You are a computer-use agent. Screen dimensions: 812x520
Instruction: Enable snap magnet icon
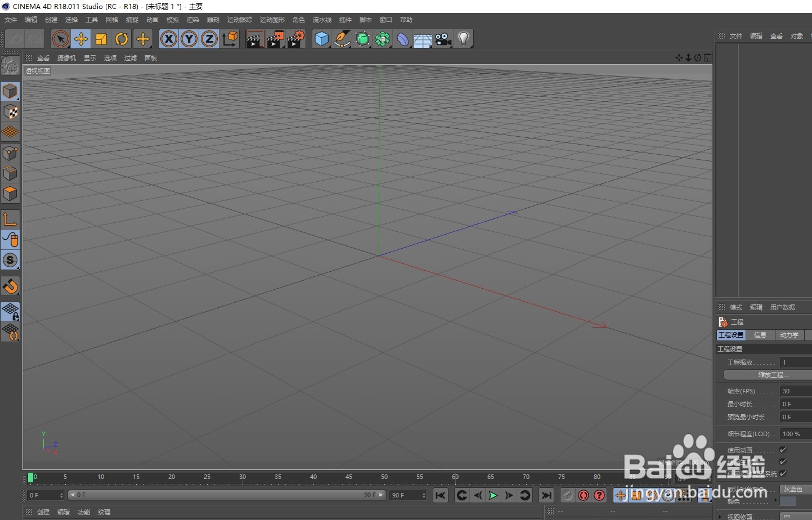click(x=10, y=286)
